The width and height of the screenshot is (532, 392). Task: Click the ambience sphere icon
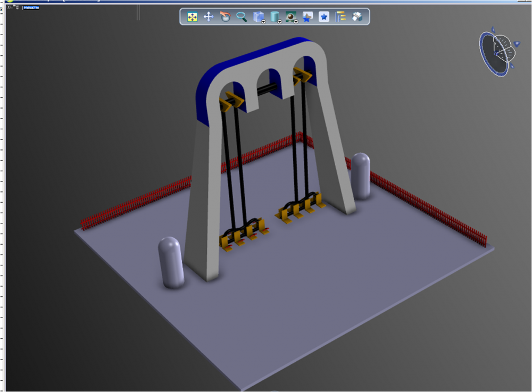point(290,16)
